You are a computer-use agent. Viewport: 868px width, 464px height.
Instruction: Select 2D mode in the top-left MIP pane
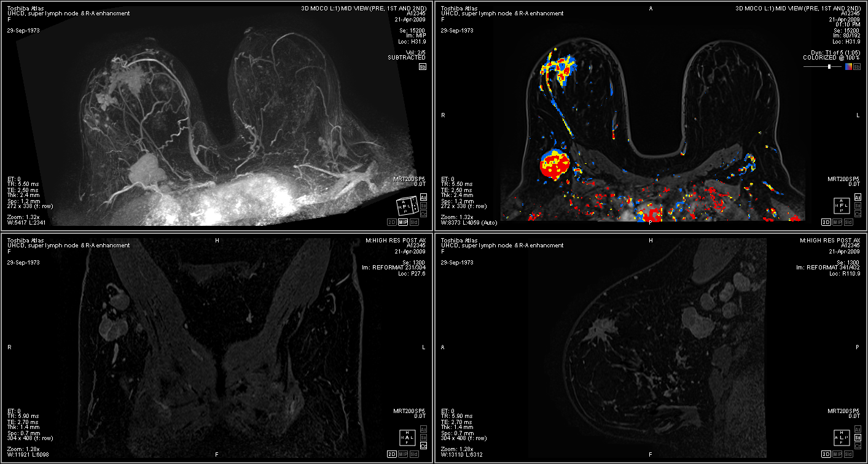[x=391, y=222]
